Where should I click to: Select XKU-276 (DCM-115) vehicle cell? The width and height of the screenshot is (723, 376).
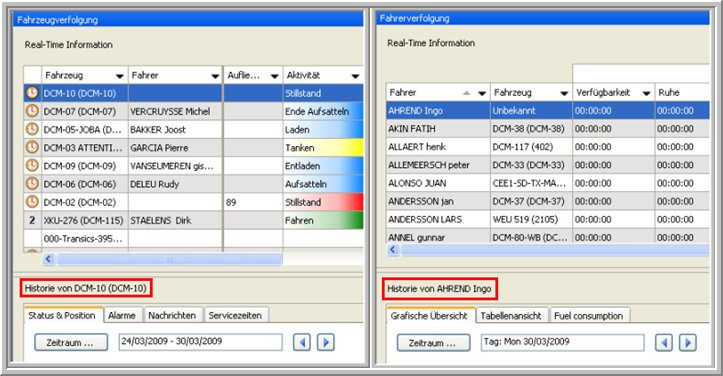pyautogui.click(x=85, y=221)
